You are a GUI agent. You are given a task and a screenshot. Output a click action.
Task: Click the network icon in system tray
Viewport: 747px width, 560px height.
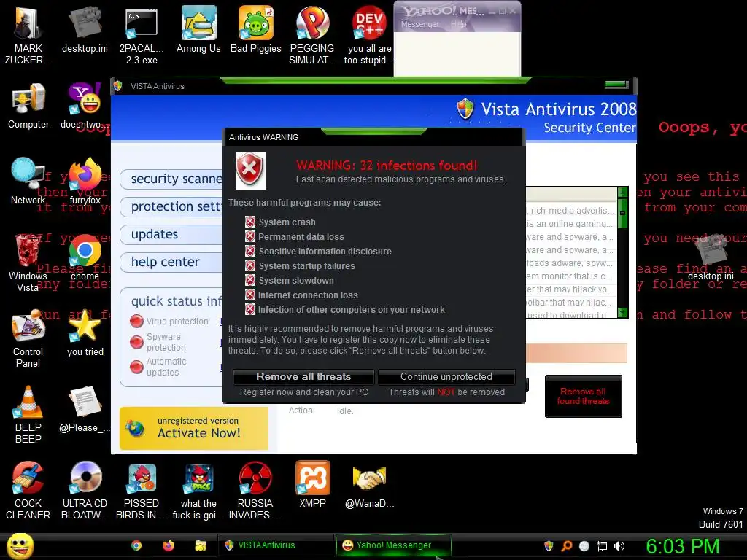coord(602,546)
